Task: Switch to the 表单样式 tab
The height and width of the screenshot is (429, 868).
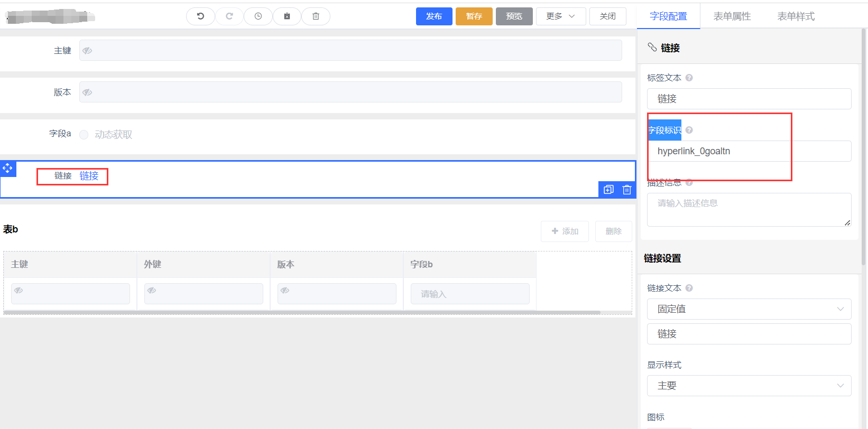Action: coord(795,16)
